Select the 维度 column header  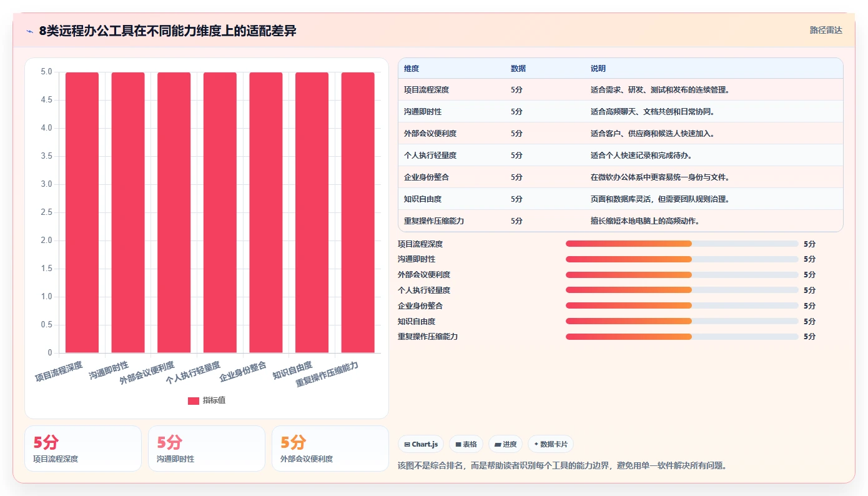pos(412,69)
